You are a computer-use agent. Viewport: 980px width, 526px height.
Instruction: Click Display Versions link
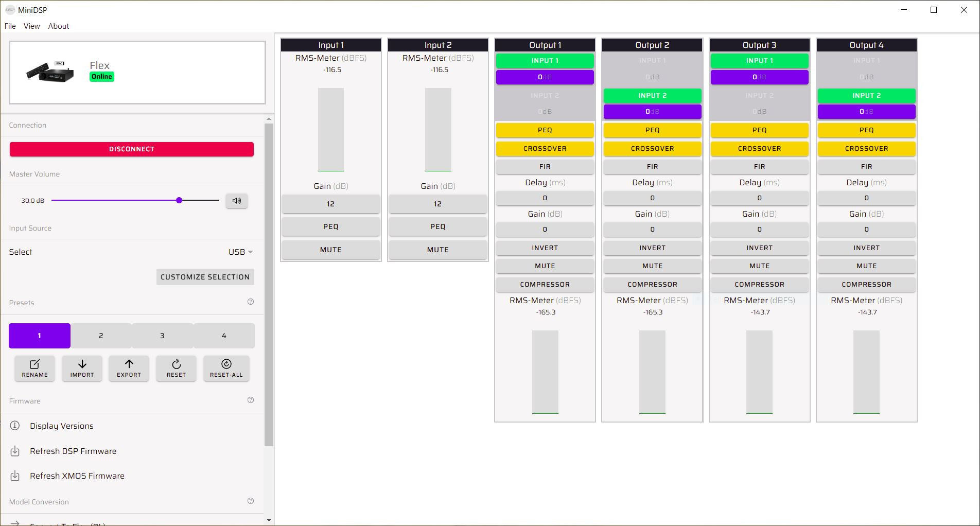coord(62,426)
